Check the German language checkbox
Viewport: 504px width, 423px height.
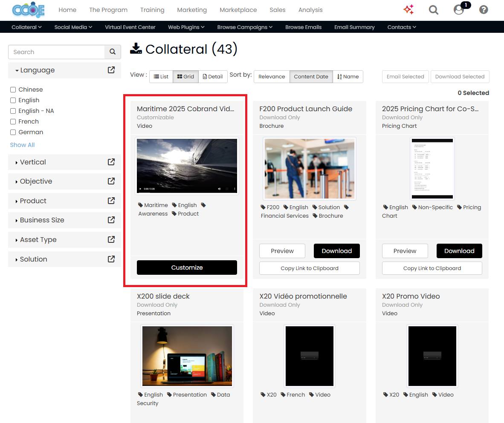click(13, 132)
